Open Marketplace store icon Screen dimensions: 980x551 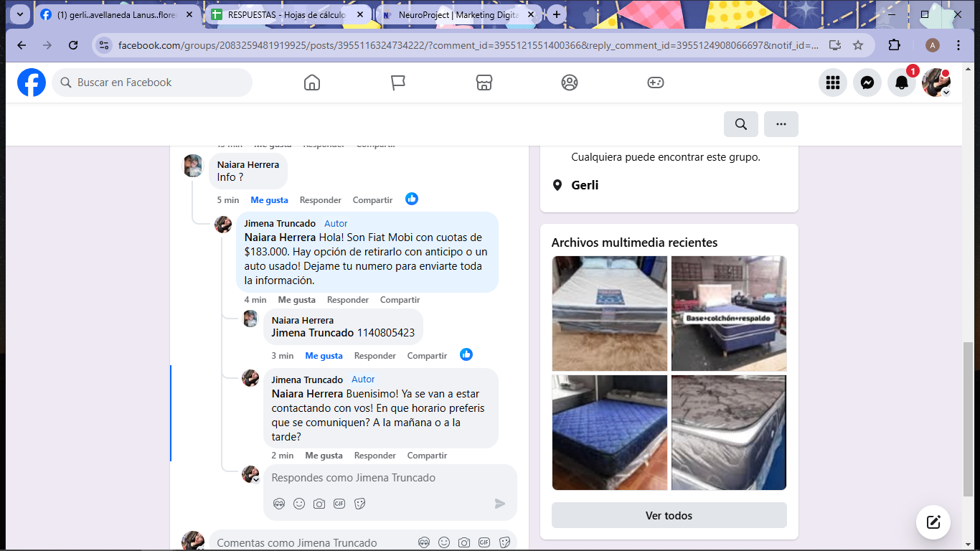pyautogui.click(x=484, y=83)
